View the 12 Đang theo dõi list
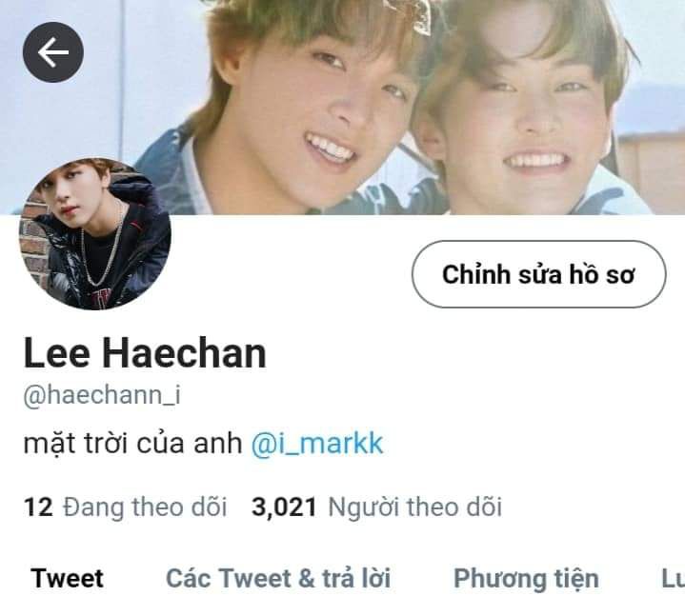 [x=126, y=507]
